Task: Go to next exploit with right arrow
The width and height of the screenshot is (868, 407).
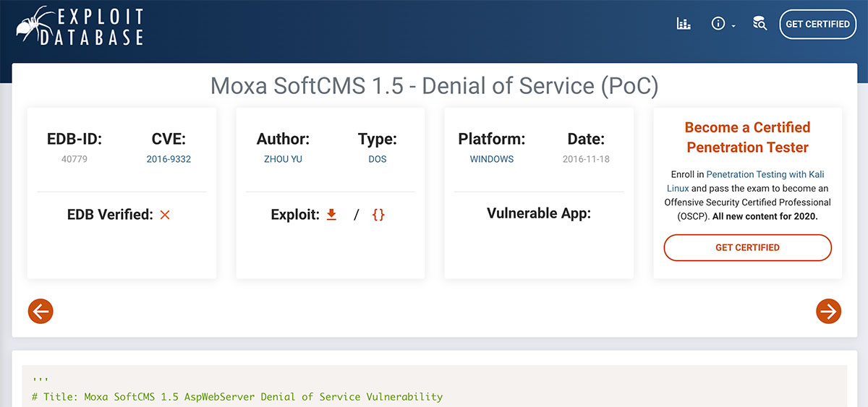Action: click(828, 311)
